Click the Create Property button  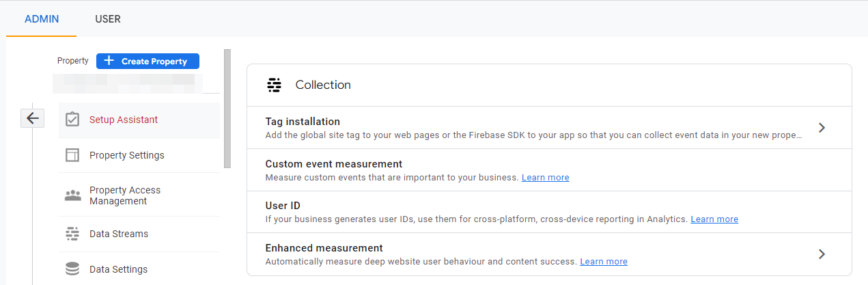click(148, 61)
